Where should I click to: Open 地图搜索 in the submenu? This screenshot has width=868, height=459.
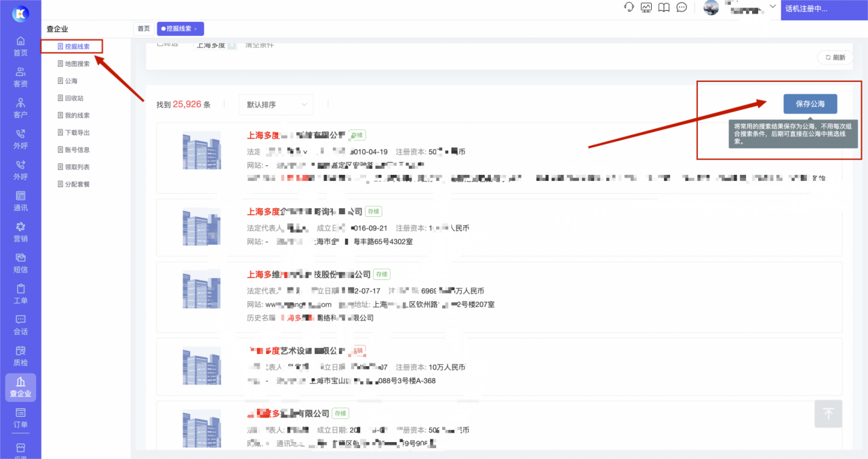[73, 64]
